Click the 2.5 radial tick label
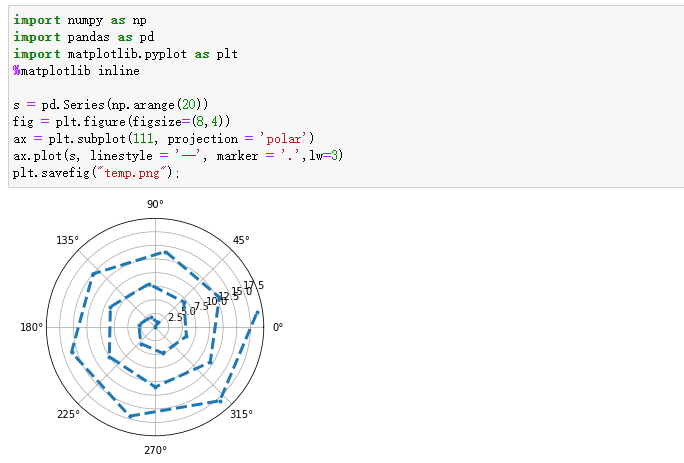684x463 pixels. click(175, 317)
